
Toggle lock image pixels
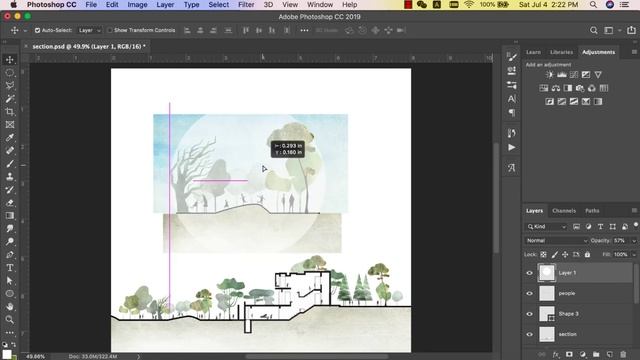[x=554, y=255]
